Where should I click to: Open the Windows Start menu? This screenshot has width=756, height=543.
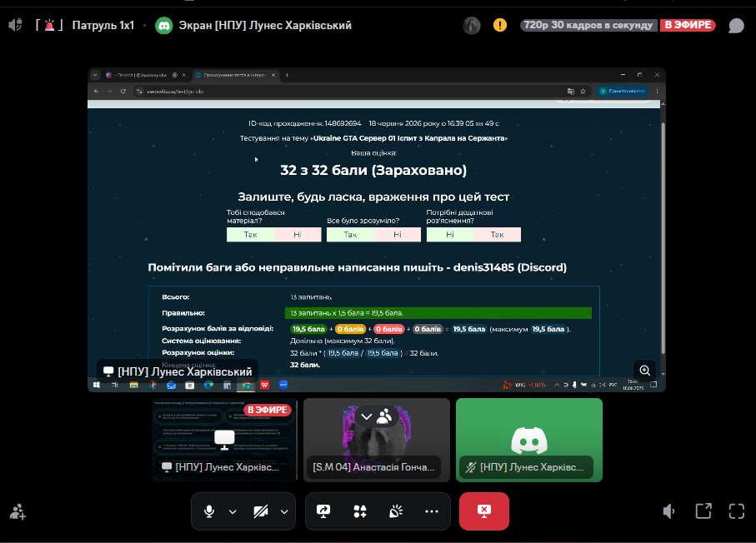click(x=97, y=385)
